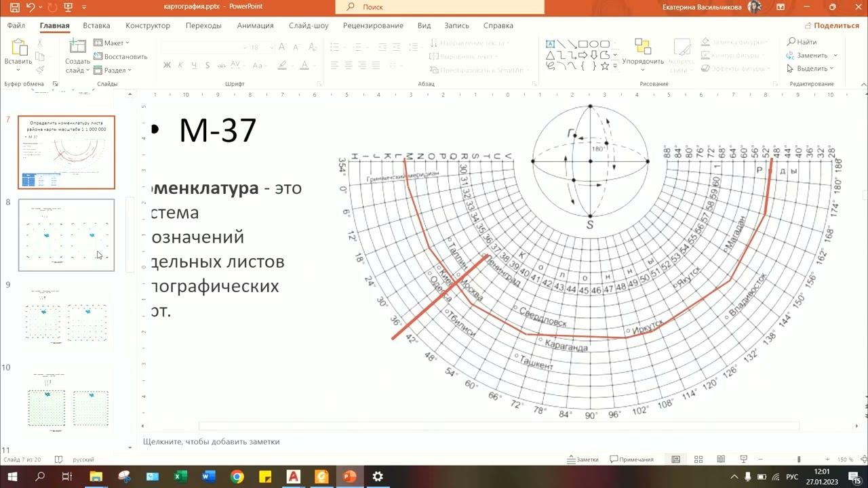Click the Paste (Вставить) clipboard icon
The image size is (868, 488).
[18, 47]
